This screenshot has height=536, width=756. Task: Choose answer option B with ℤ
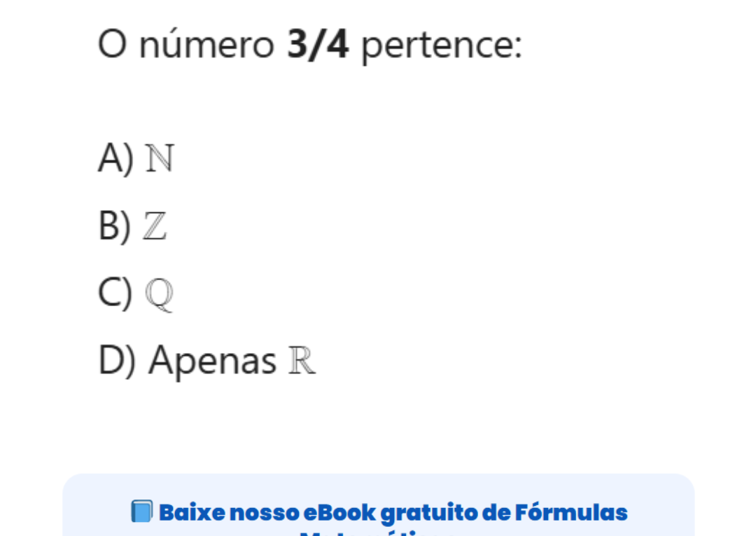tap(133, 226)
